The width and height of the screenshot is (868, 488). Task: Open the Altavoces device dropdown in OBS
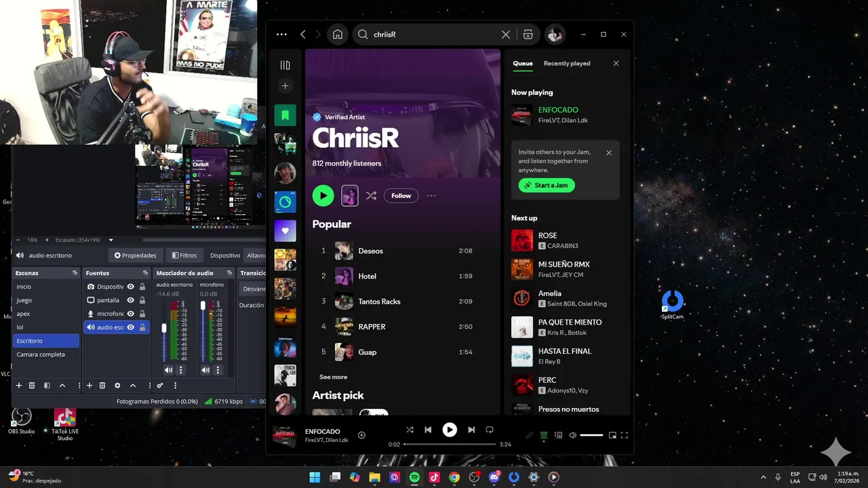tap(256, 256)
